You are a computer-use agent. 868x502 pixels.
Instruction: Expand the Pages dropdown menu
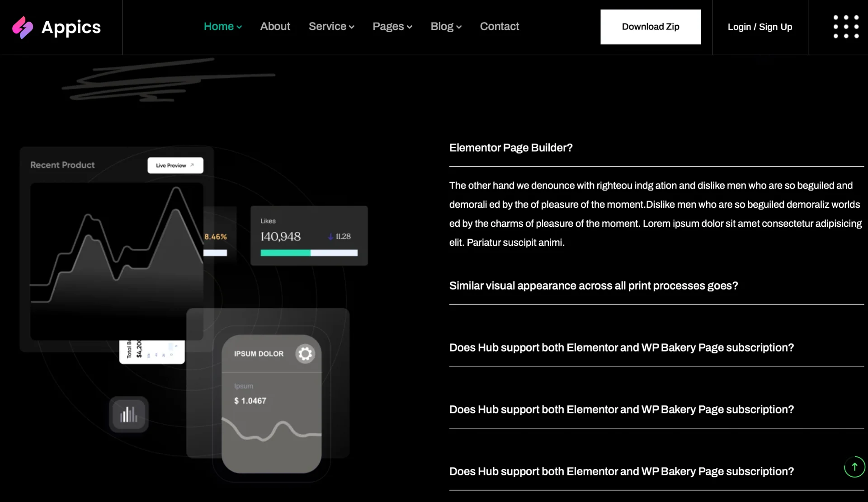(392, 27)
